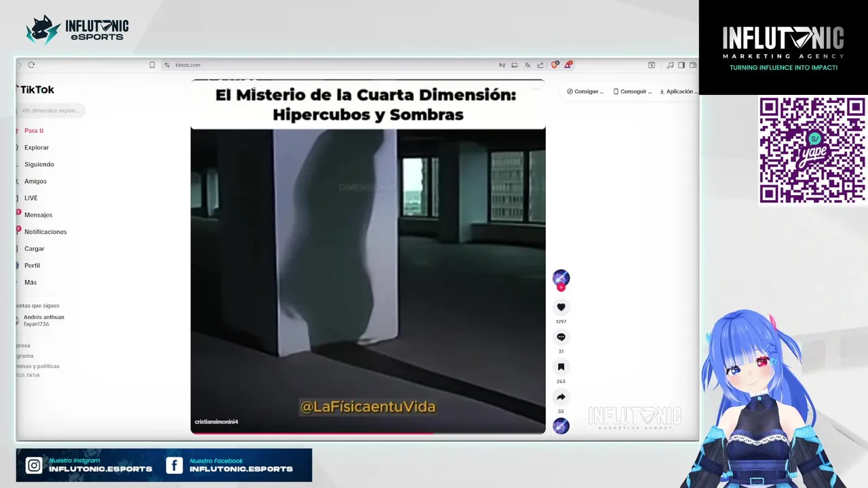The image size is (868, 488).
Task: Open creator profile avatar above the heart
Action: coord(561,277)
